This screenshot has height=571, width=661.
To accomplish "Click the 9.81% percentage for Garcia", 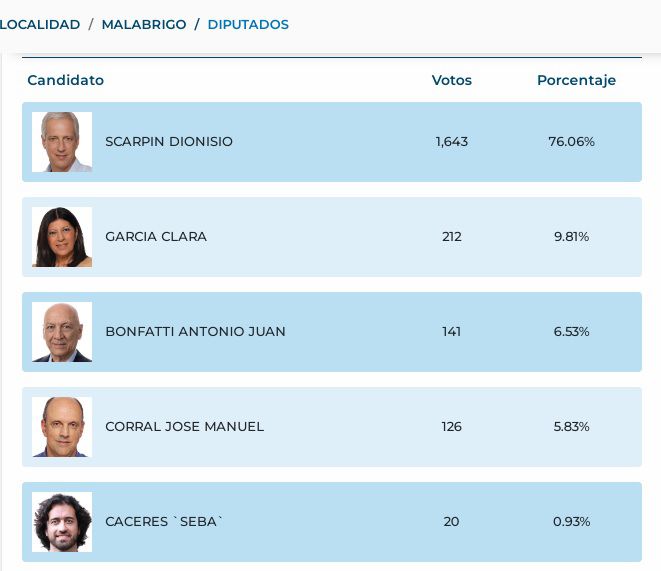I will (x=571, y=236).
